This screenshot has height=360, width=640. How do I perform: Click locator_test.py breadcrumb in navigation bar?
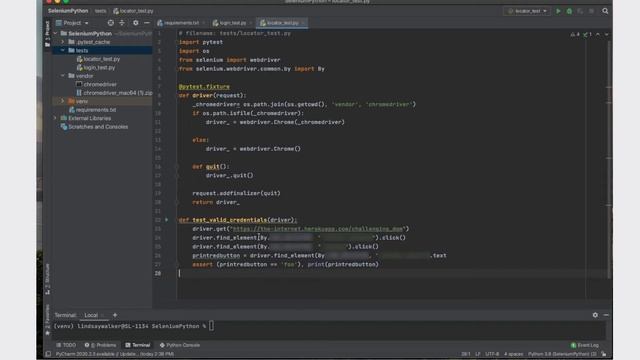click(x=133, y=11)
